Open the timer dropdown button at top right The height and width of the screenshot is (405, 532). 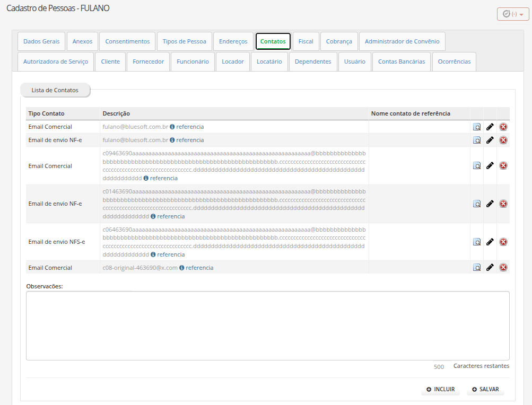513,14
